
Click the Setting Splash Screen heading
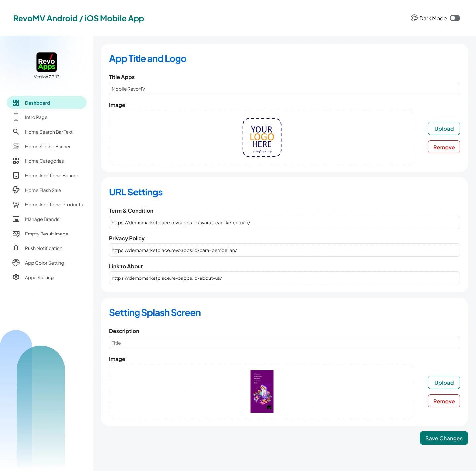155,313
